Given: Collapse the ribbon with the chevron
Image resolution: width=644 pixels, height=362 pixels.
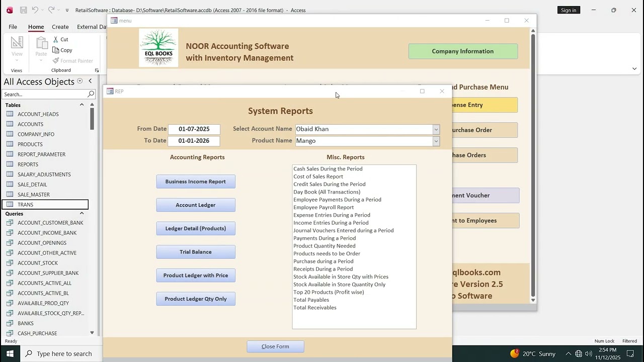Looking at the screenshot, I should coord(634,69).
